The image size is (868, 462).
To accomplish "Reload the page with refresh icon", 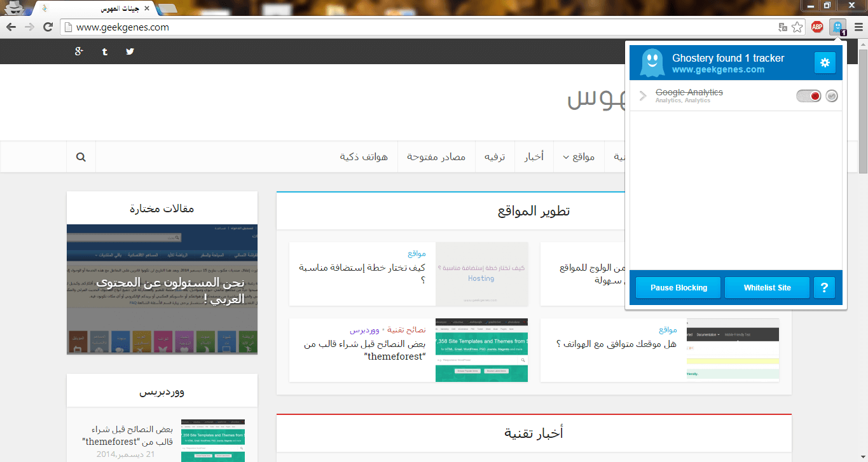I will (48, 27).
